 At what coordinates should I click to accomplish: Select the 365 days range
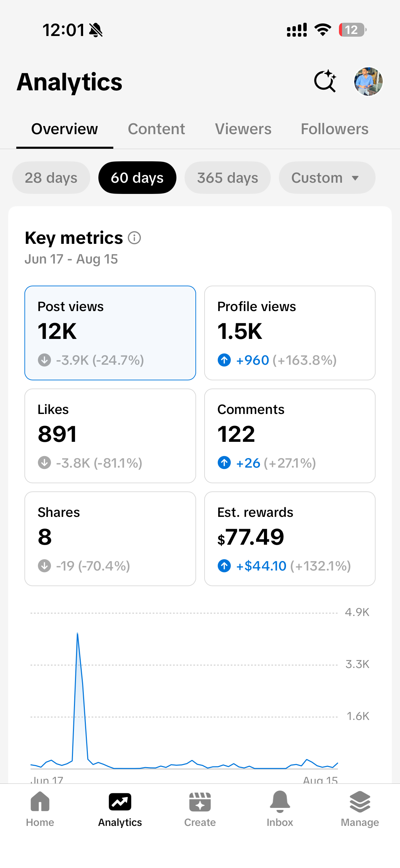coord(228,178)
